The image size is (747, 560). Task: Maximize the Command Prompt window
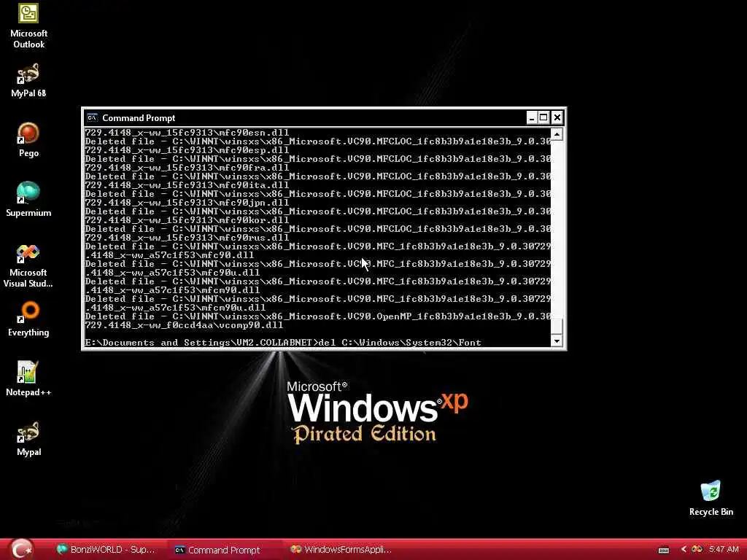click(x=543, y=117)
